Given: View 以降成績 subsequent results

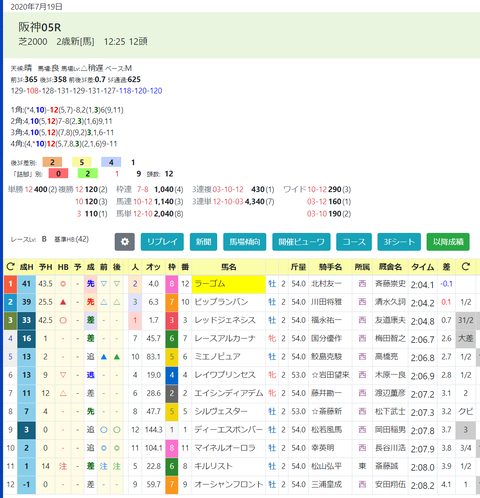Looking at the screenshot, I should [448, 242].
